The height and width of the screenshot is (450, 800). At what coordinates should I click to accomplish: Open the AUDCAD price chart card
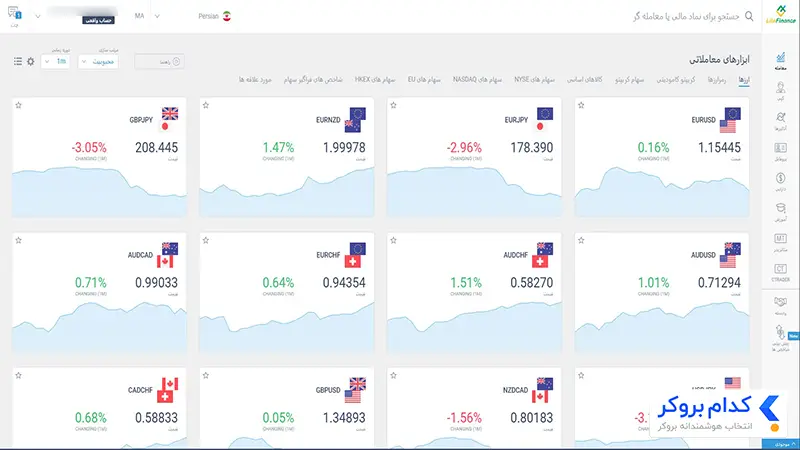click(x=99, y=293)
